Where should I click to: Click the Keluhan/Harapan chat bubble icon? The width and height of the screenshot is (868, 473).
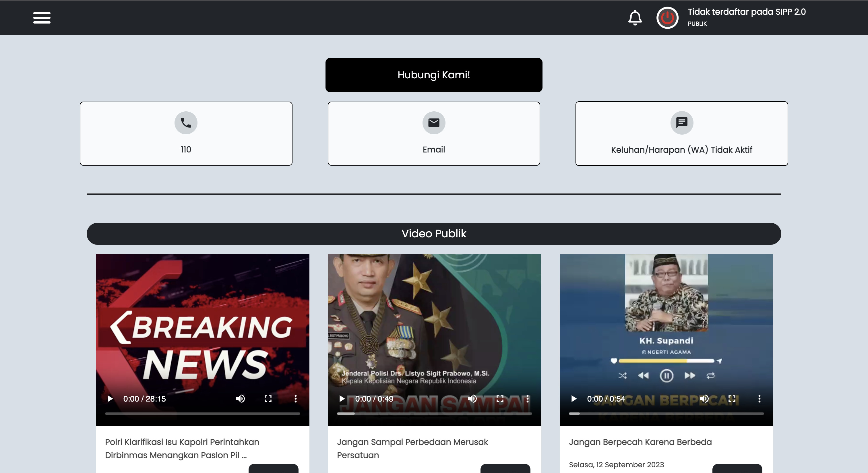coord(682,123)
